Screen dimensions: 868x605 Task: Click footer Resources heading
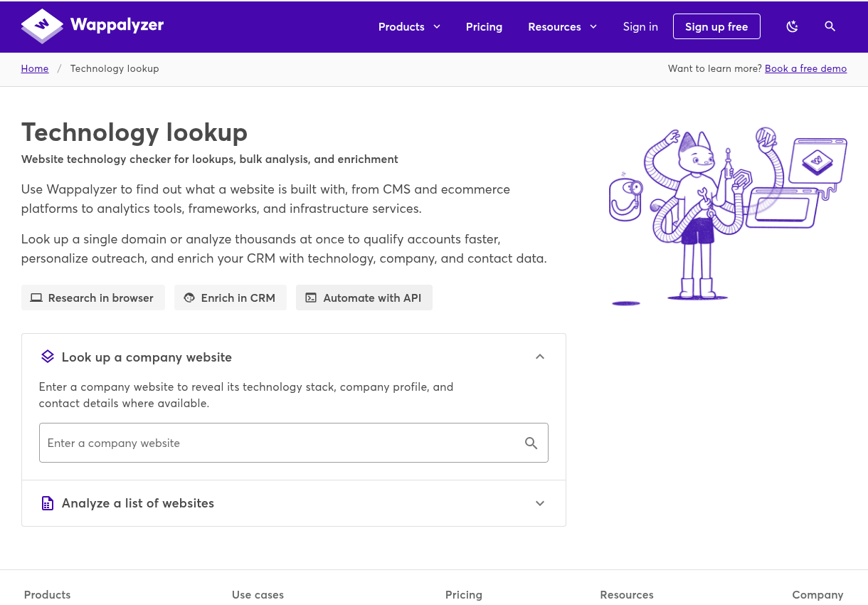point(627,594)
